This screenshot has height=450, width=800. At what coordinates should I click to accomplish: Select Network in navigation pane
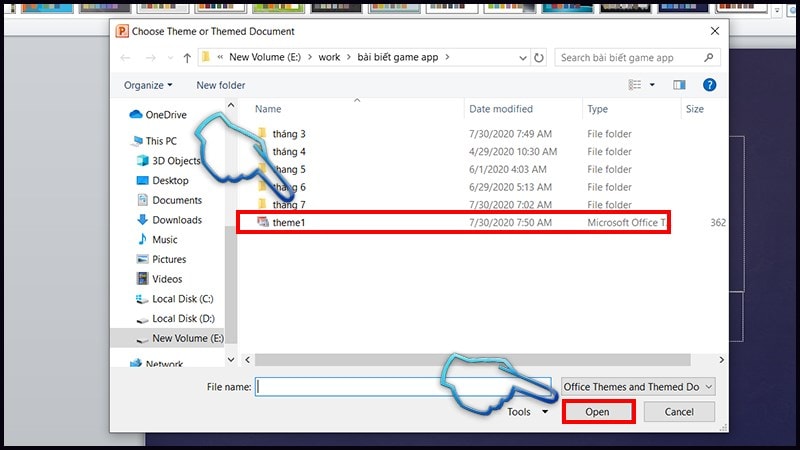(157, 363)
